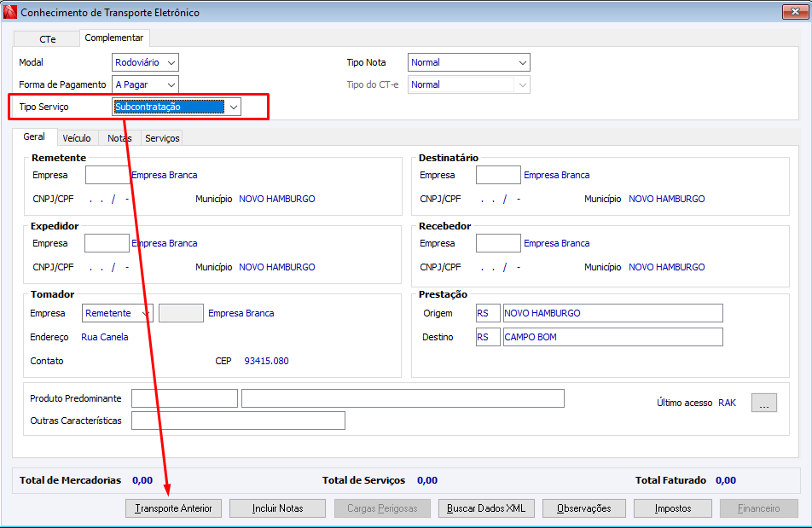
Task: Open the Tipo Nota dropdown
Action: (x=468, y=62)
